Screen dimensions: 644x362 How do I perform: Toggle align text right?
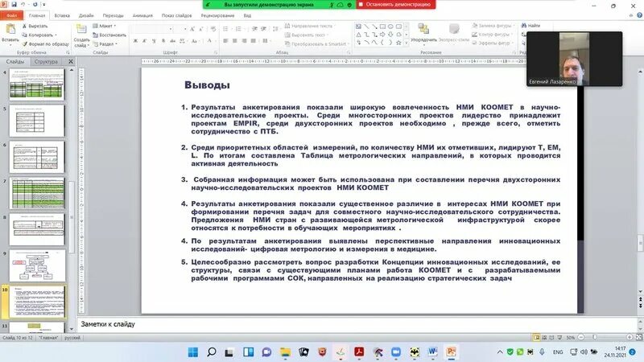(x=244, y=41)
